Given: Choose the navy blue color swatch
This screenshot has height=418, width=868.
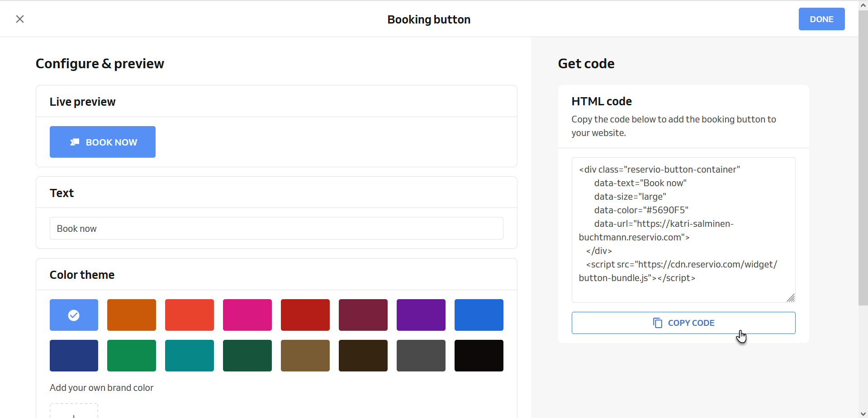Looking at the screenshot, I should click(x=74, y=356).
